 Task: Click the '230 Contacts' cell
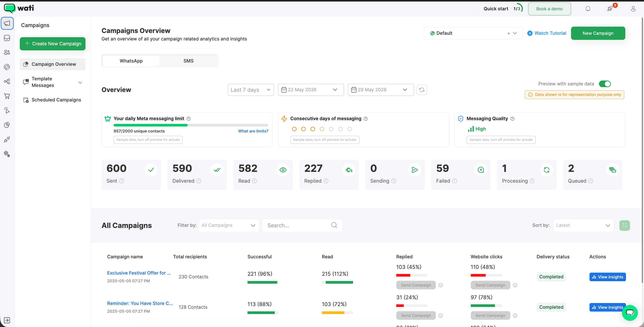(193, 277)
